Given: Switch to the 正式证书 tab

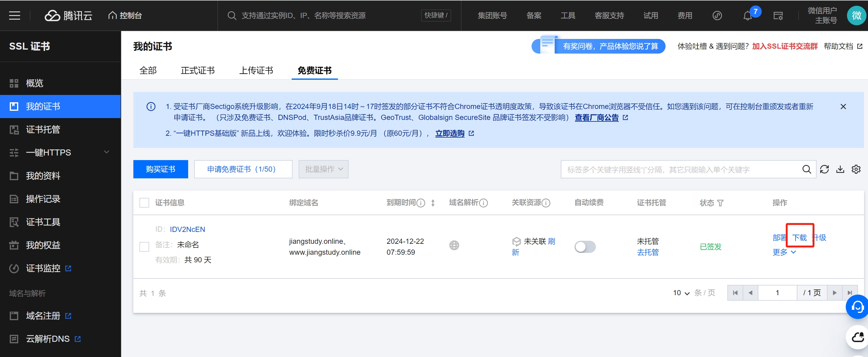Looking at the screenshot, I should tap(198, 70).
